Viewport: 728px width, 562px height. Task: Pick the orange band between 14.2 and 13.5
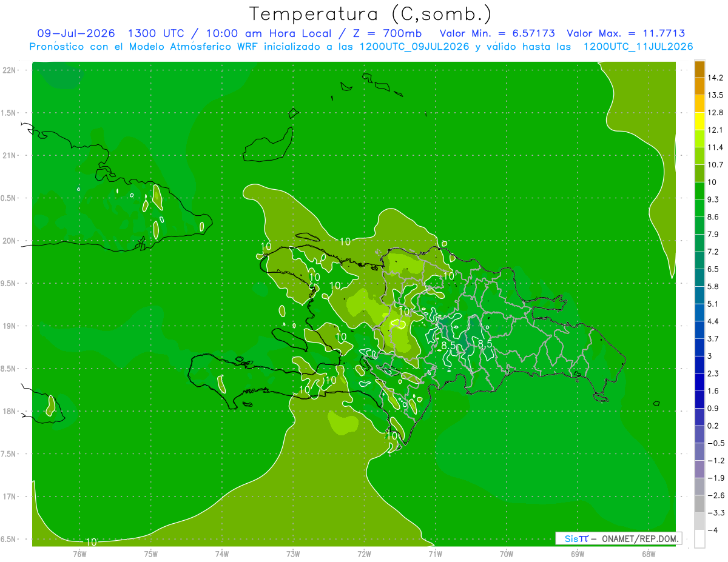point(699,86)
